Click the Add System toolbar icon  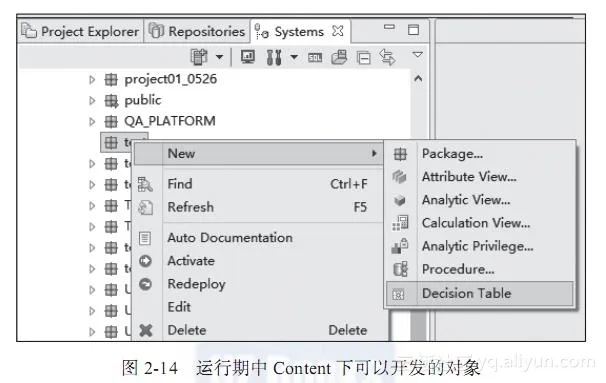199,57
